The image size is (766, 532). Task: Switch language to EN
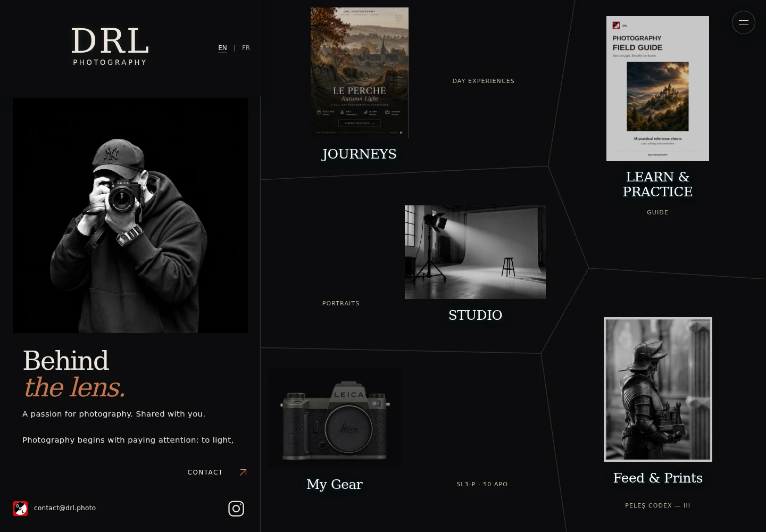pos(222,48)
